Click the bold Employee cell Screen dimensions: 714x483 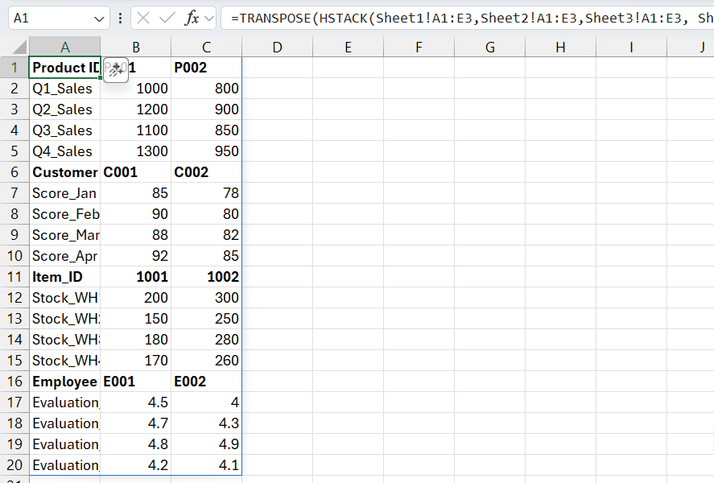click(x=65, y=381)
